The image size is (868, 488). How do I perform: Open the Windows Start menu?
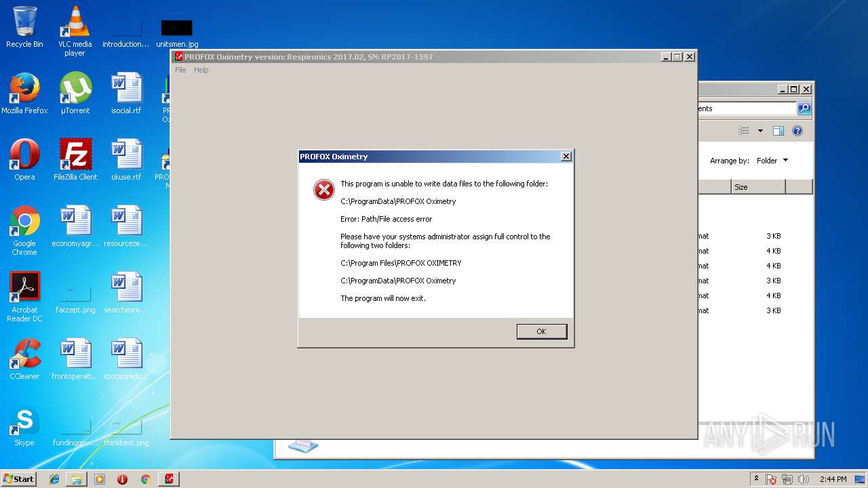[18, 479]
